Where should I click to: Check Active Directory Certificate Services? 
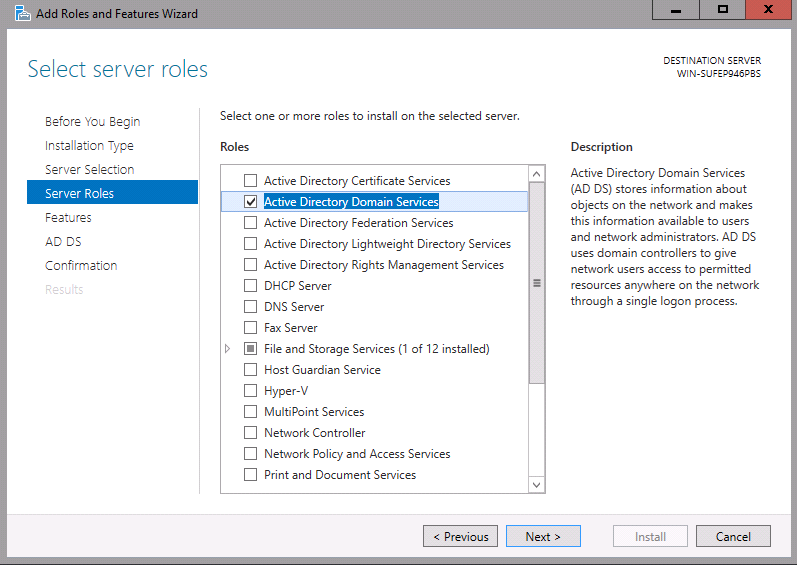[250, 181]
